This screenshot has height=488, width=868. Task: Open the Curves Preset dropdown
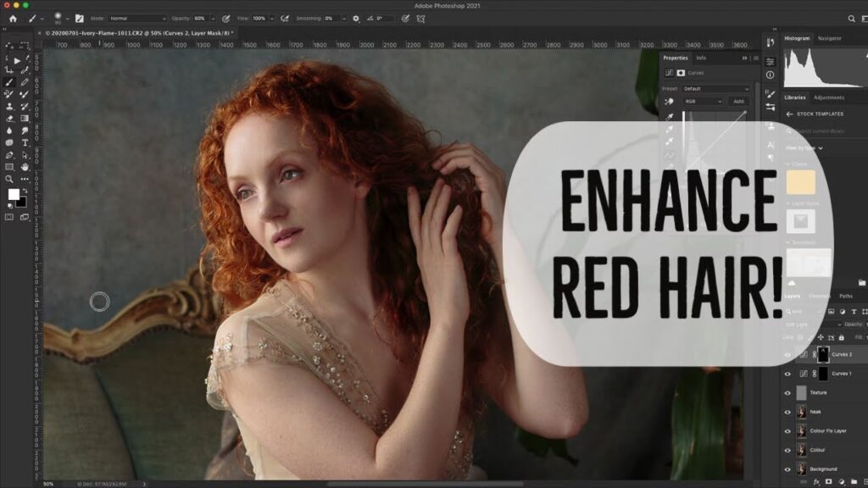715,88
